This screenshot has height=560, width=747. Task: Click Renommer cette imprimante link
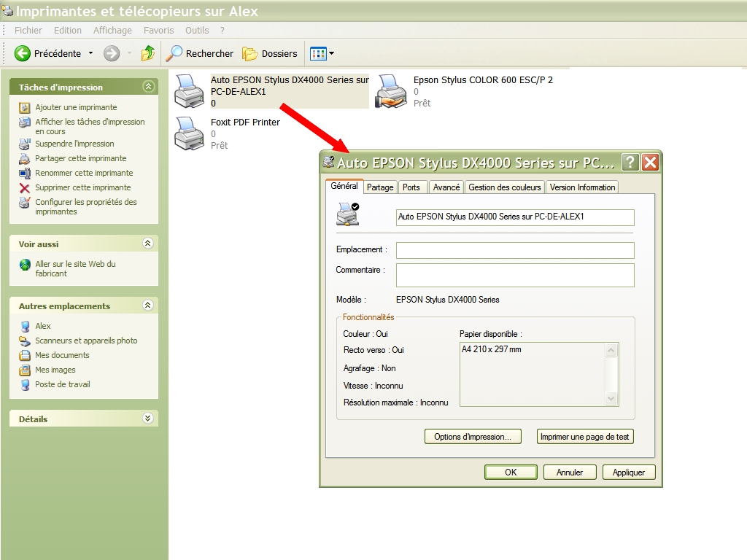pyautogui.click(x=85, y=174)
